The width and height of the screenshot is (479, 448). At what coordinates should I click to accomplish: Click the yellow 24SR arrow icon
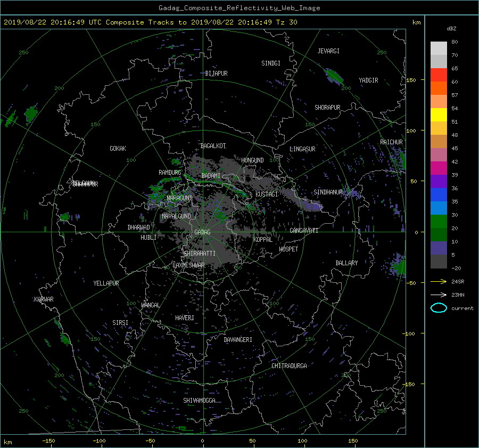point(439,281)
